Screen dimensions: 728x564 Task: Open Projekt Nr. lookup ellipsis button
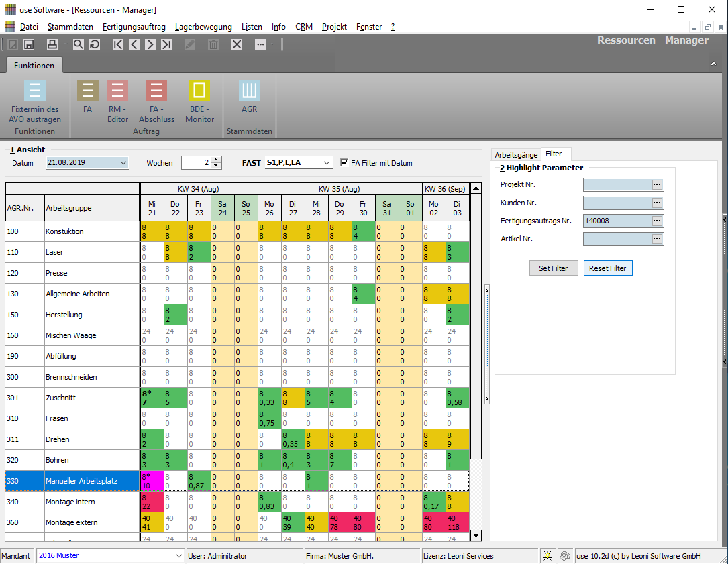coord(656,184)
